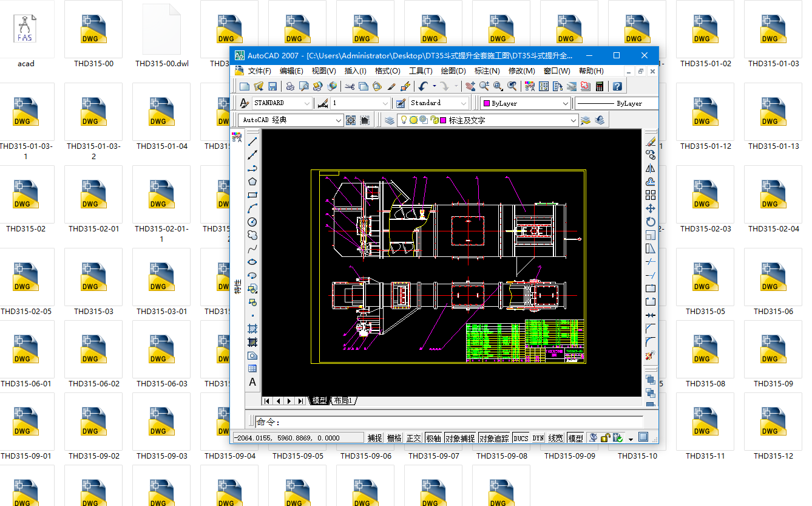Screen dimensions: 812x506
Task: Open the dimension style dropdown showing 1
Action: coord(360,103)
